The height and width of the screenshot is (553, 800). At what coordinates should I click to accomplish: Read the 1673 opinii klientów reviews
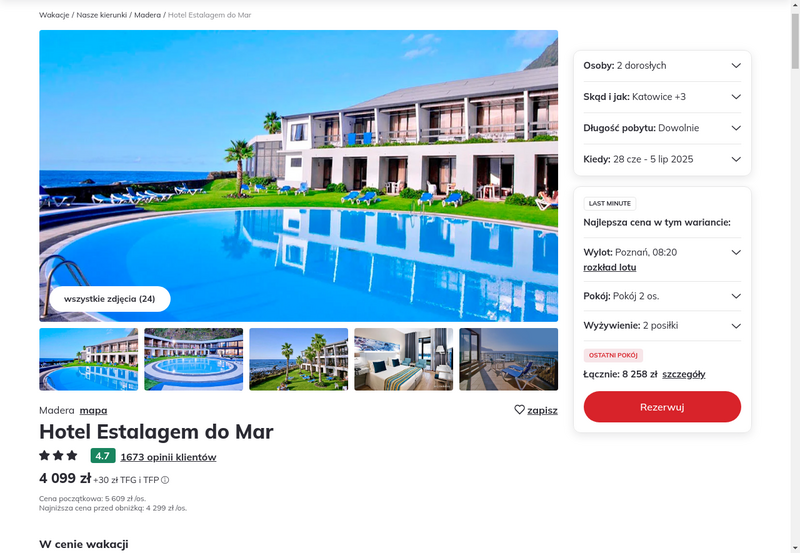click(x=168, y=457)
